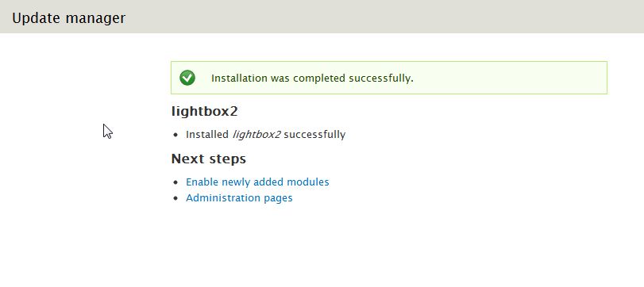Click bullet beside Administration pages

[176, 198]
